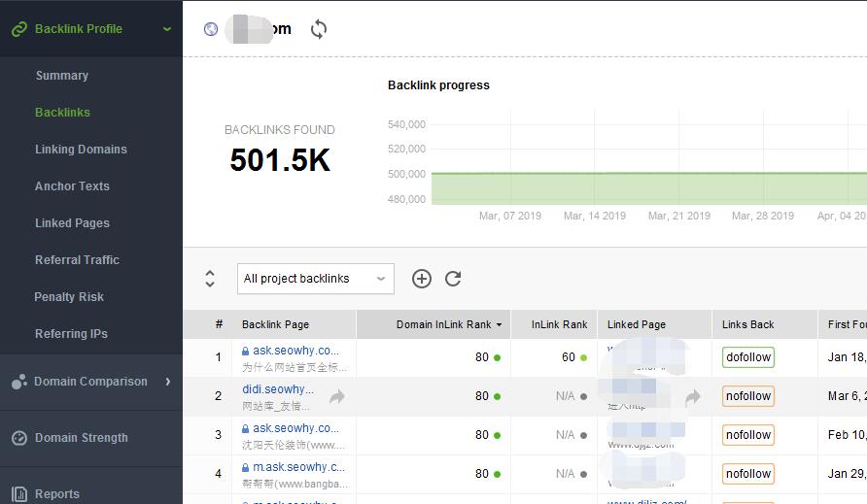Click the add backlinks plus icon

(x=421, y=279)
